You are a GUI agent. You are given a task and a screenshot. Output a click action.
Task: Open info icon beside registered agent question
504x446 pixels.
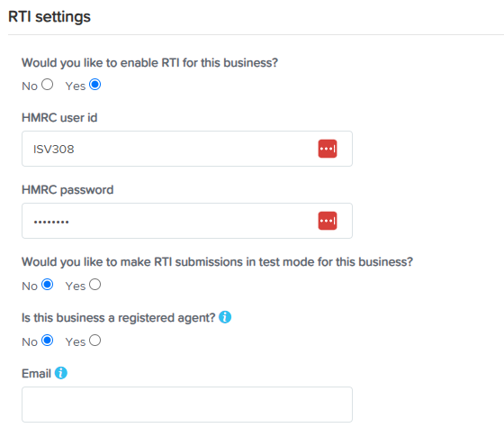tap(225, 317)
